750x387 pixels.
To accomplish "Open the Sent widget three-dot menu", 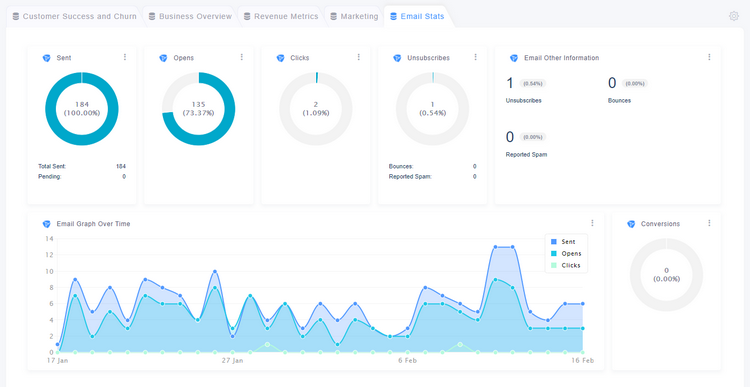I will pos(125,57).
